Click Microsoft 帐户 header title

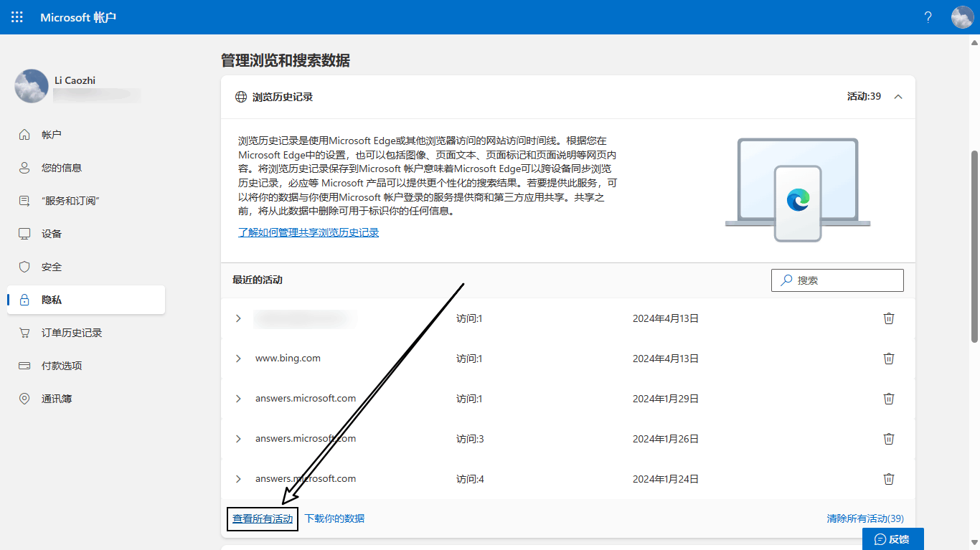coord(78,17)
